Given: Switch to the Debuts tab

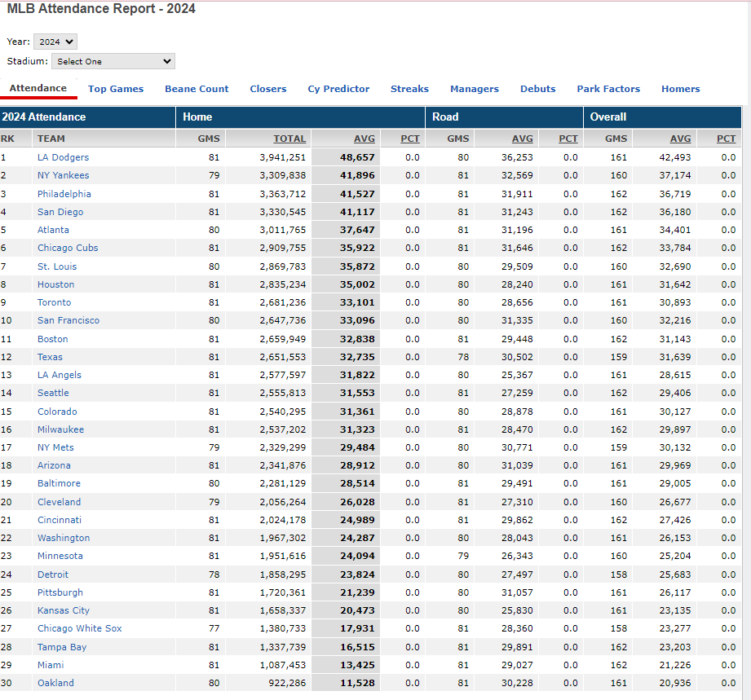Looking at the screenshot, I should point(538,89).
